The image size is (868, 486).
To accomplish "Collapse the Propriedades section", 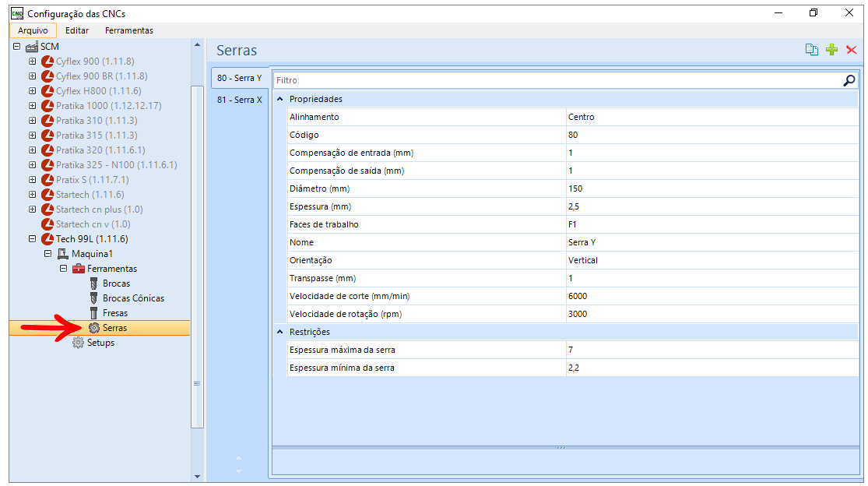I will pyautogui.click(x=280, y=100).
